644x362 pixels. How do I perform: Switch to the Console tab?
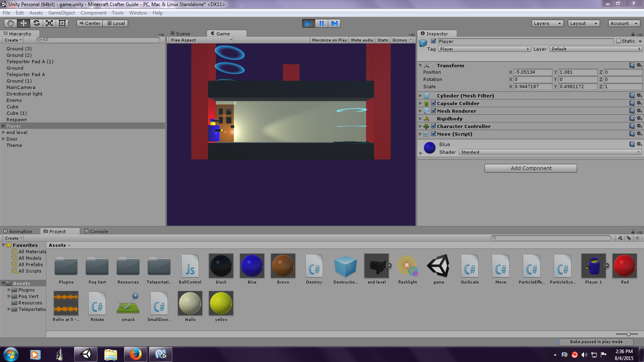point(96,231)
